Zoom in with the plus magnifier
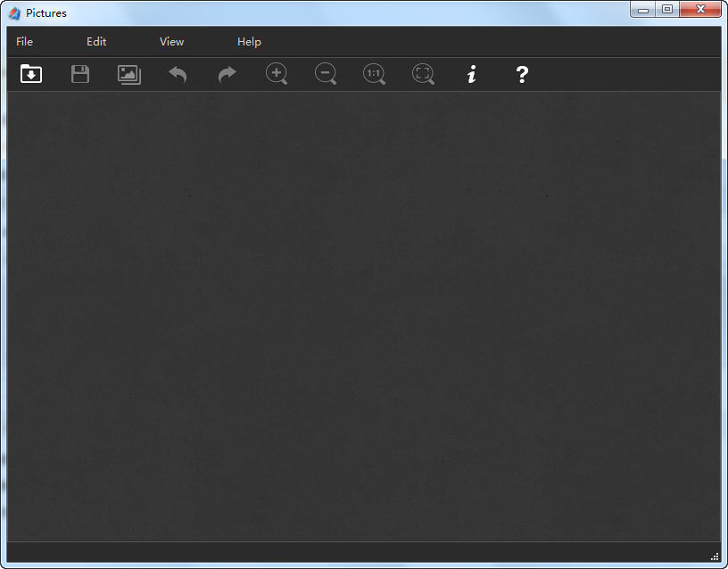This screenshot has width=728, height=569. (x=277, y=74)
